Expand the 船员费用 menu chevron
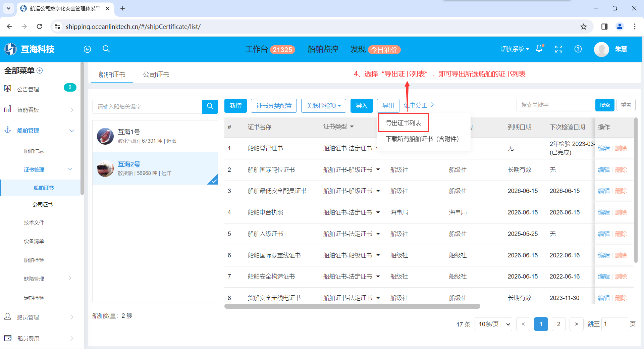Screen dimensions: 644x349 click(72, 338)
